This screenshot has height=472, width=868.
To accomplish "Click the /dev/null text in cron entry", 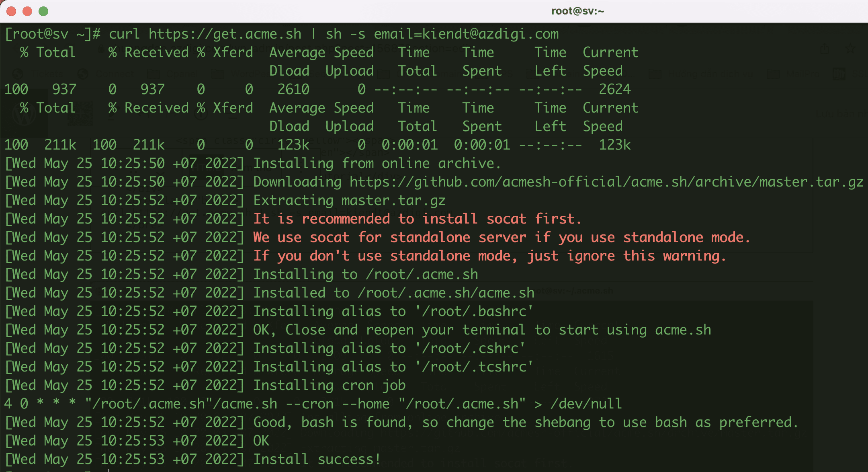I will [x=586, y=404].
